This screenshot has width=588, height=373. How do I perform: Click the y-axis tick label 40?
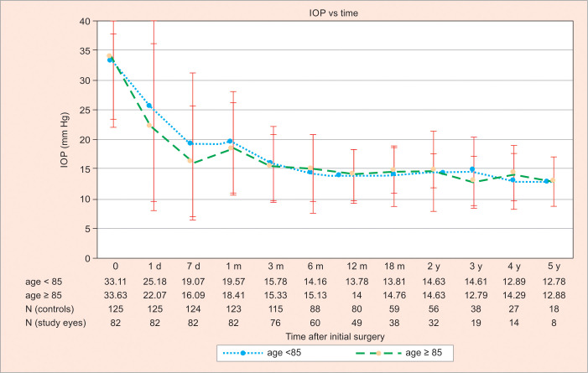pos(86,21)
